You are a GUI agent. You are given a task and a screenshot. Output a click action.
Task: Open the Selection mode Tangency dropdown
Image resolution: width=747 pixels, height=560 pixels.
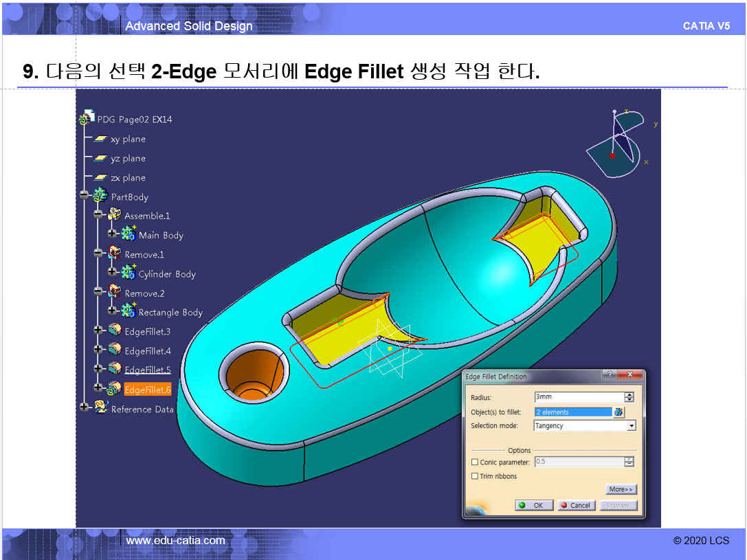coord(631,426)
